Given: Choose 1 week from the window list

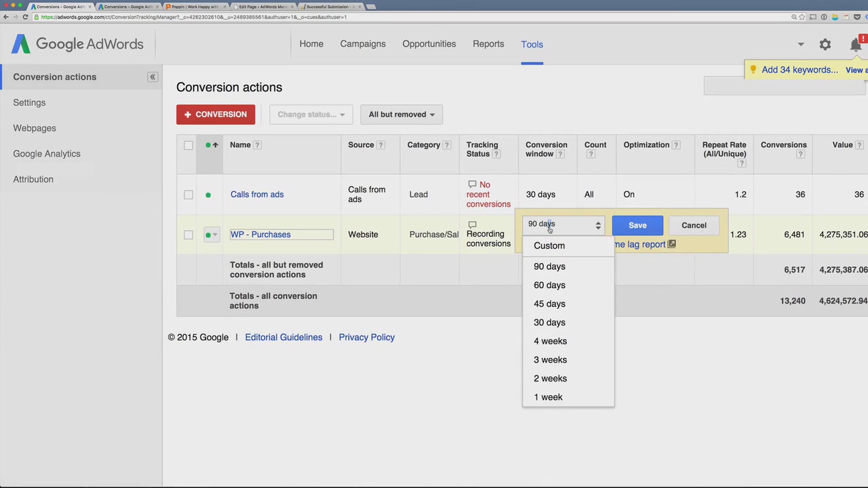Looking at the screenshot, I should pyautogui.click(x=568, y=397).
